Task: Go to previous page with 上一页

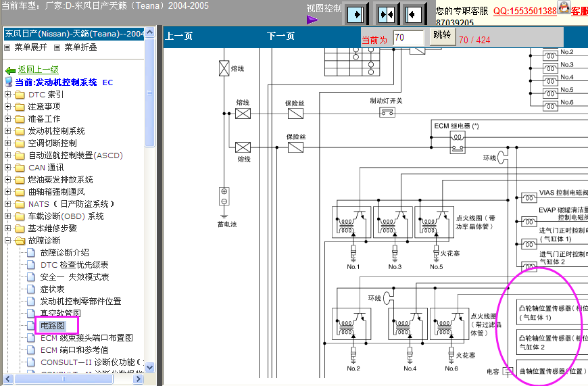Action: click(x=179, y=36)
